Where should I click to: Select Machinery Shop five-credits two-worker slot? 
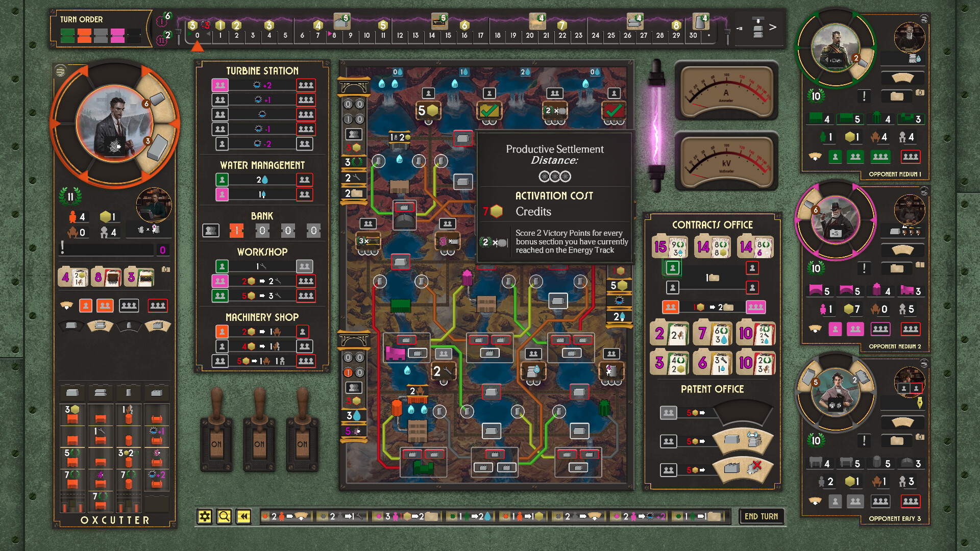click(x=220, y=361)
